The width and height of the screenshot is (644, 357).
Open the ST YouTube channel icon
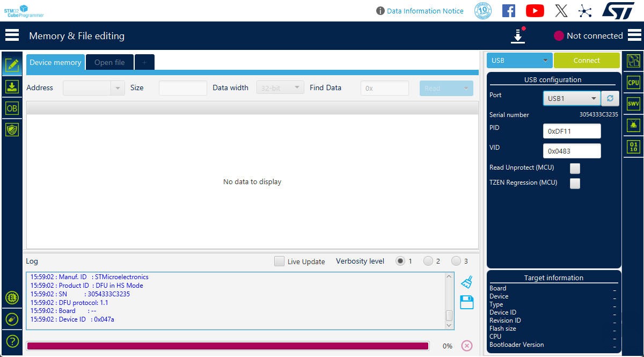tap(535, 11)
